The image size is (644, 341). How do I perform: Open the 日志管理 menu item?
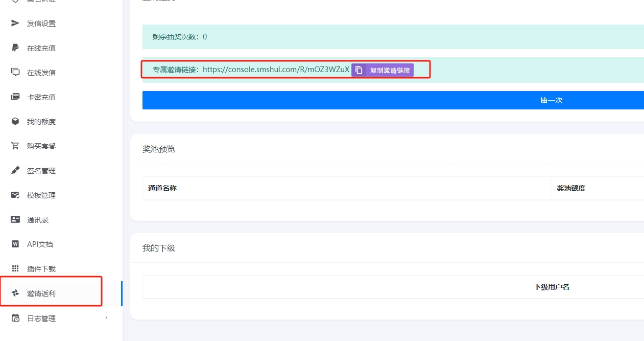tap(41, 319)
